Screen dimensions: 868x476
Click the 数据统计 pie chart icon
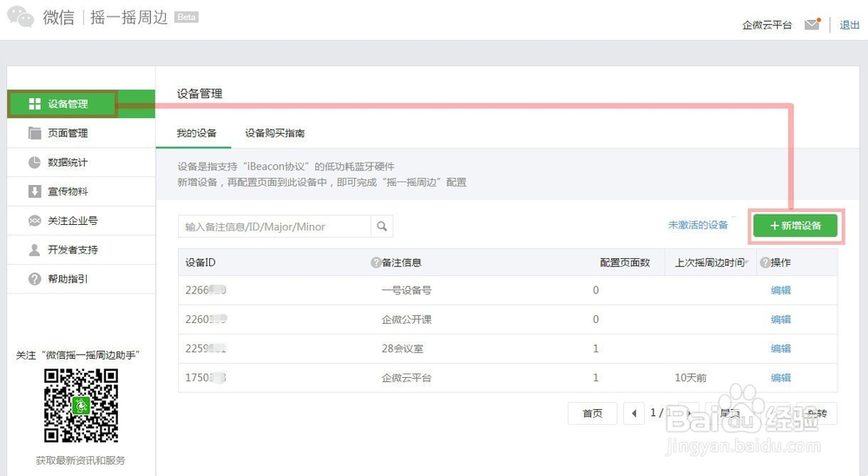click(35, 162)
